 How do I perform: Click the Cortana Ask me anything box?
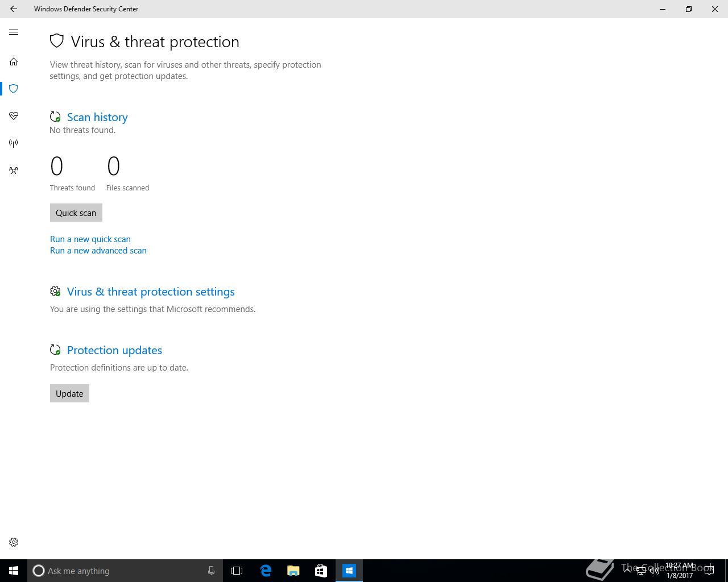pos(125,571)
